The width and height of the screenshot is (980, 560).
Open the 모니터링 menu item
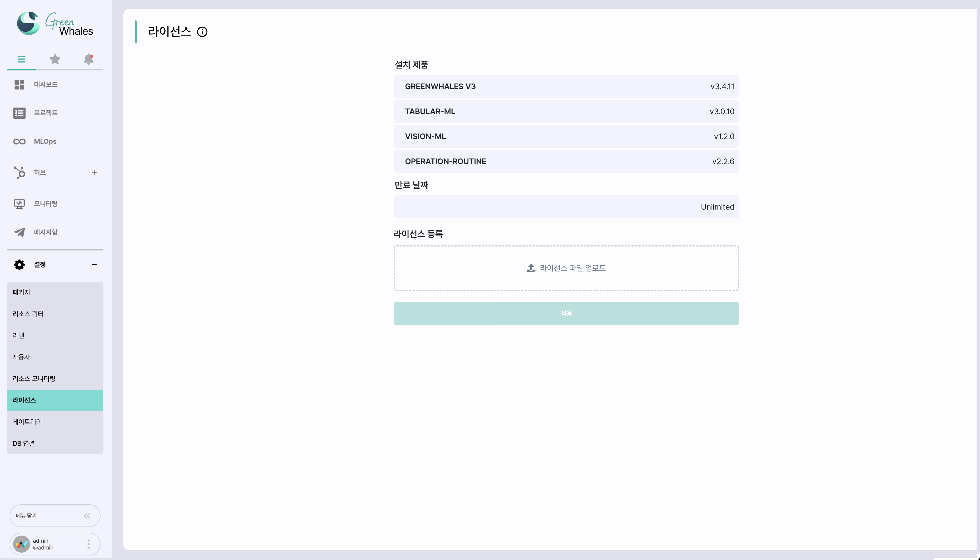pos(46,203)
